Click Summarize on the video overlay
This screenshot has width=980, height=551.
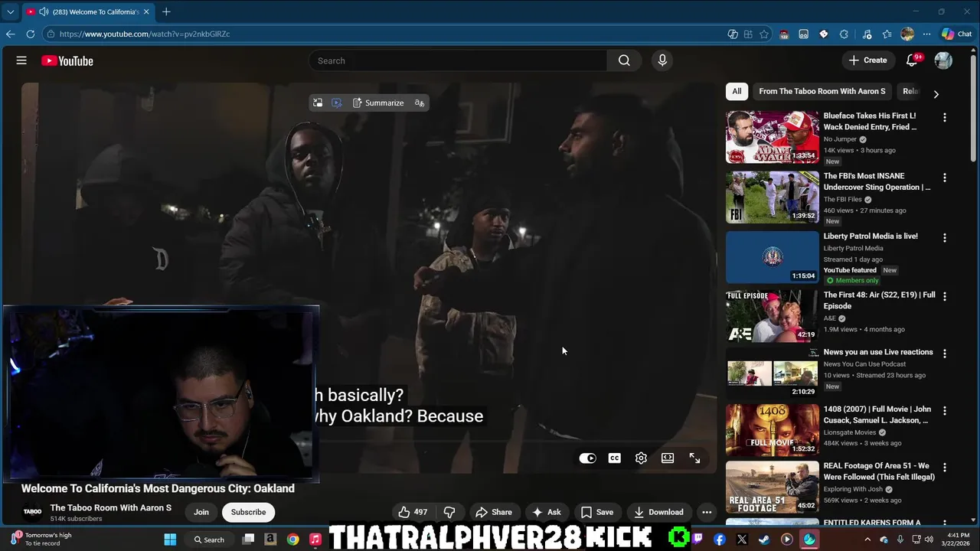pyautogui.click(x=378, y=103)
